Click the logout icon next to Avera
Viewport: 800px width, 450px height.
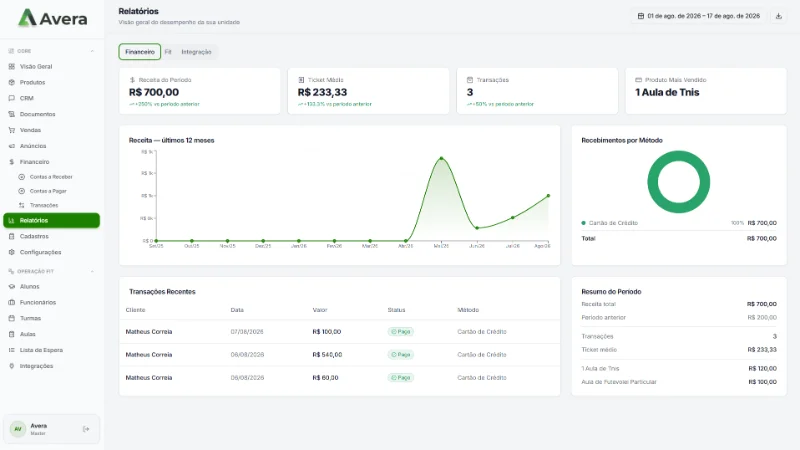(86, 429)
